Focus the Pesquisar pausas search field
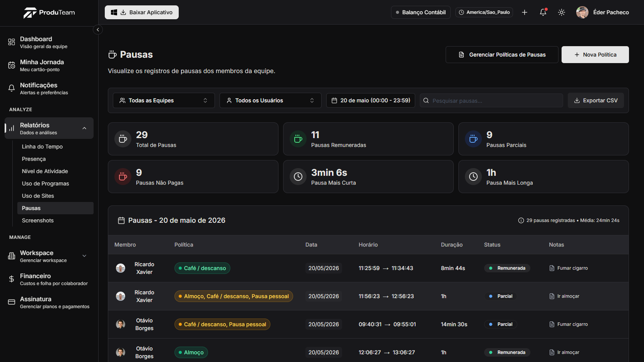 [491, 100]
